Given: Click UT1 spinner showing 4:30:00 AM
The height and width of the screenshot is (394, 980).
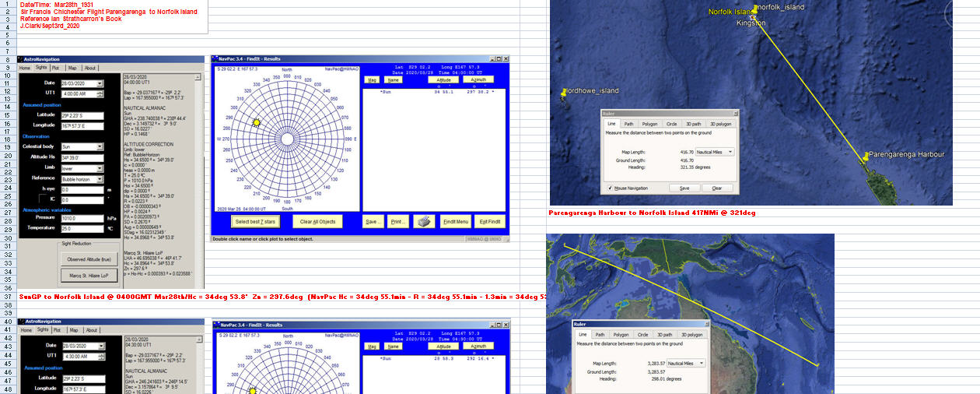Looking at the screenshot, I should tap(100, 356).
